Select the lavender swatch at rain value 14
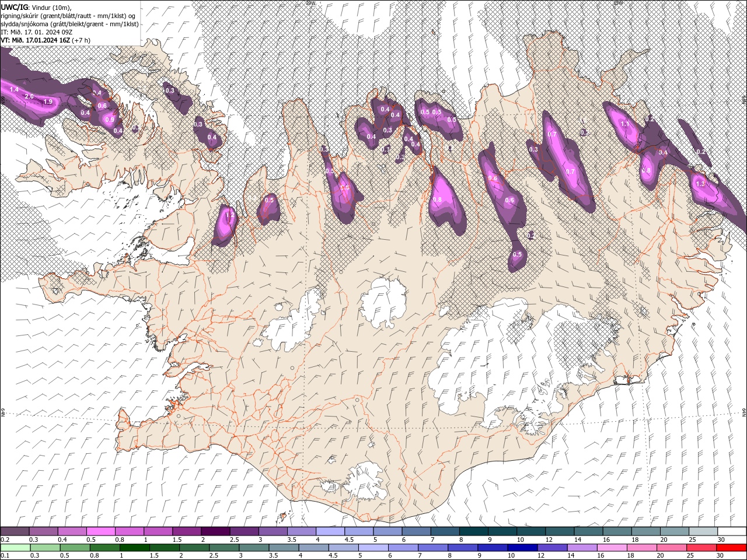Viewport: 747px width, 560px height. [x=581, y=548]
